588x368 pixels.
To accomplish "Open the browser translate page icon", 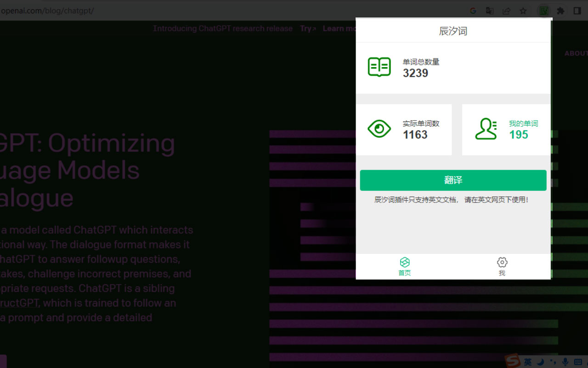I will [490, 11].
